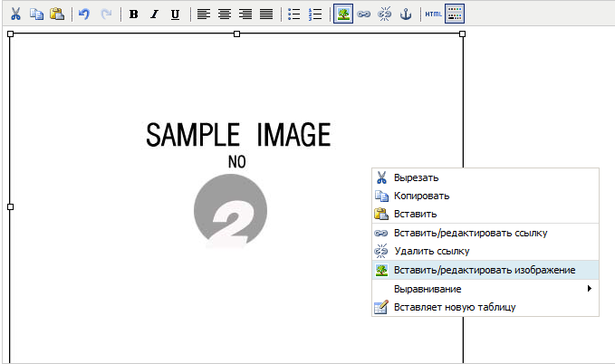Screen dimensions: 615x364
Task: Undo the last action
Action: [x=84, y=14]
